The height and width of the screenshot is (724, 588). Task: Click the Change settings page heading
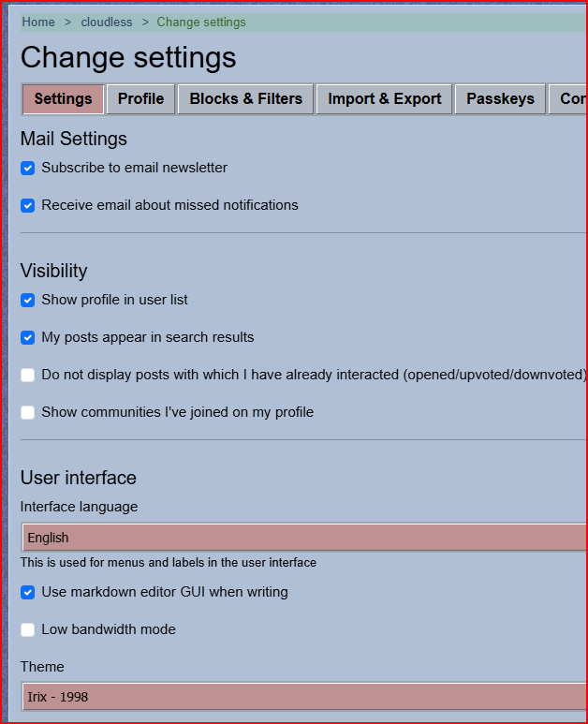pyautogui.click(x=128, y=58)
